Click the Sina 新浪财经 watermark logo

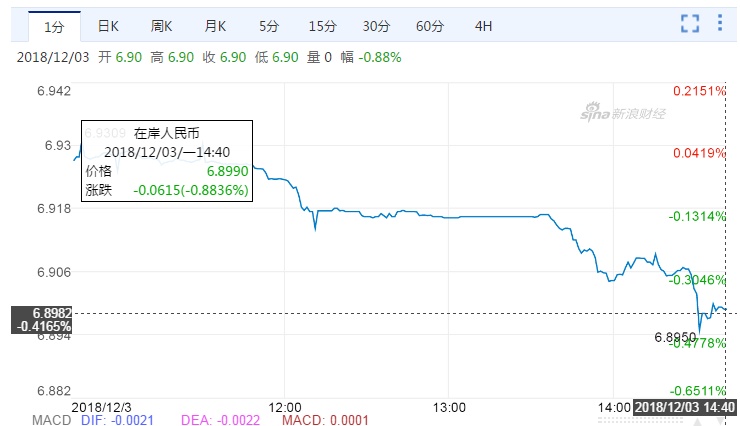[622, 114]
